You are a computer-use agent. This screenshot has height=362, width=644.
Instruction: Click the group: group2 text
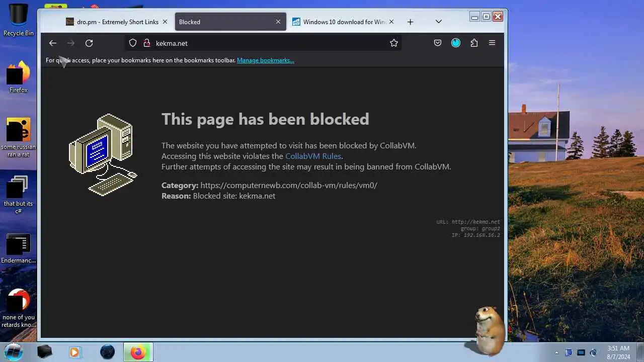pos(480,229)
